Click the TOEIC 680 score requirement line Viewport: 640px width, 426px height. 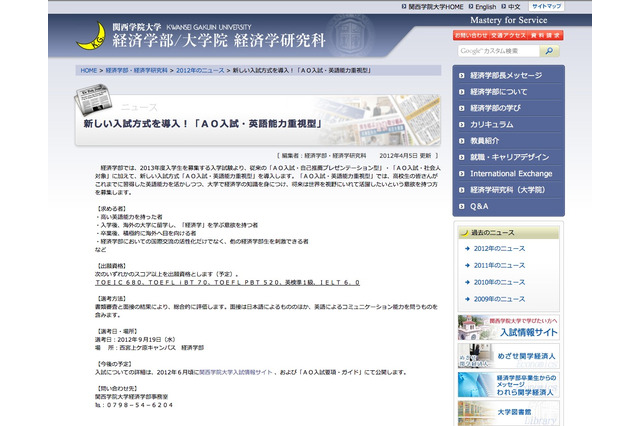click(227, 282)
